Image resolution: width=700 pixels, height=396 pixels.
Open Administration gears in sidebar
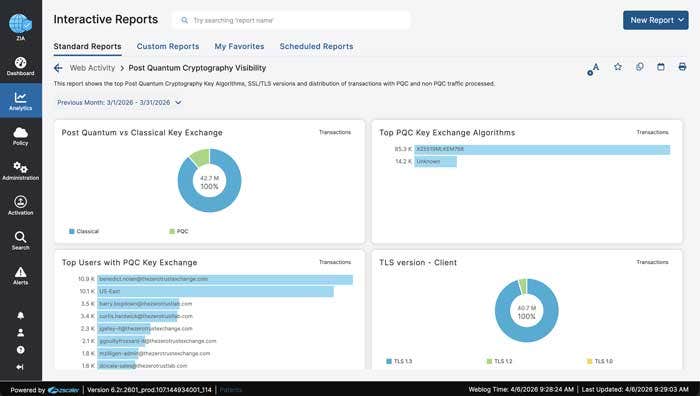pos(21,171)
